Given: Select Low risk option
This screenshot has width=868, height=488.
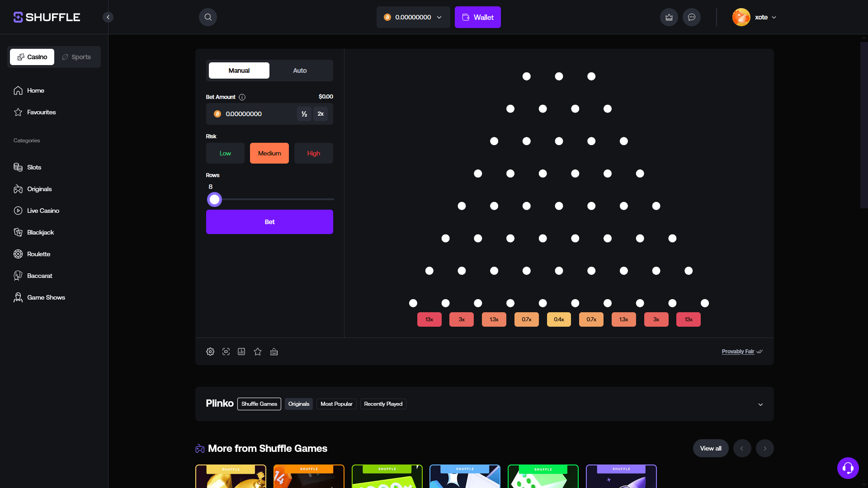Looking at the screenshot, I should (x=225, y=153).
